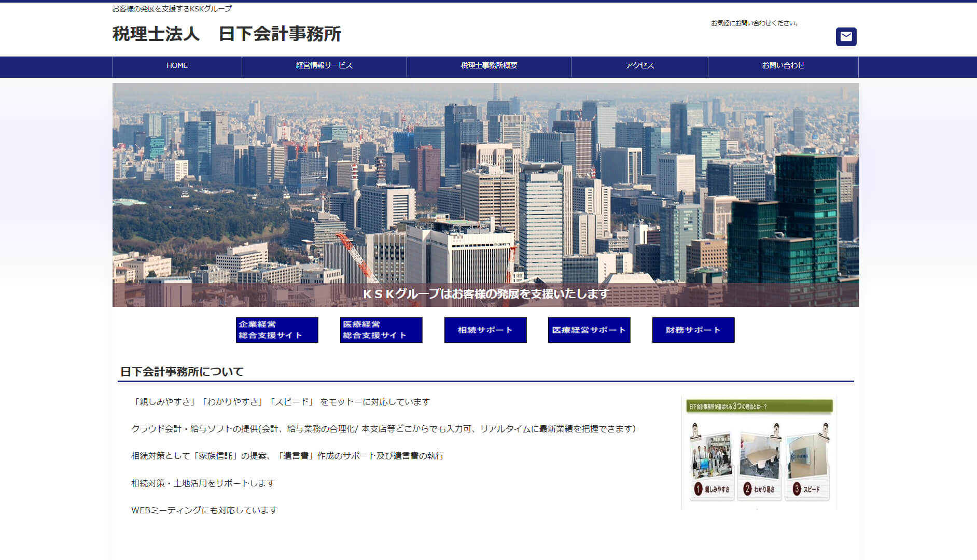Select the 医療経営サポート button
Screen dimensions: 977x560
[x=589, y=330]
